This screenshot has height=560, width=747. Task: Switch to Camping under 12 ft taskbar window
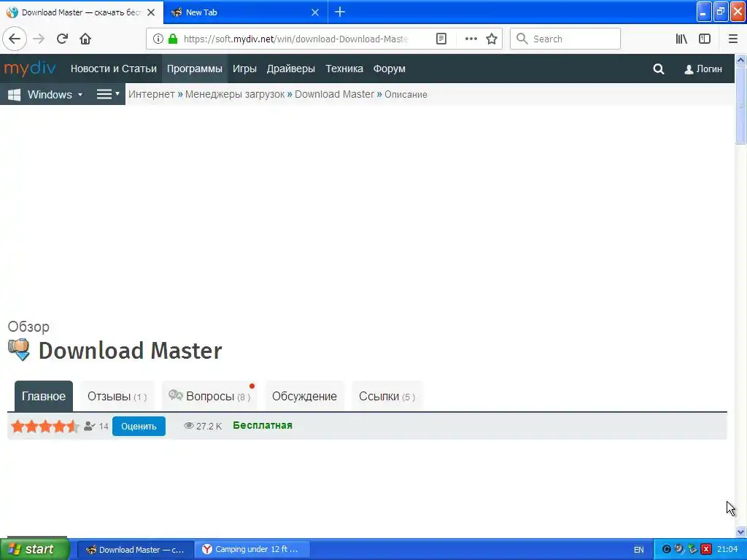[x=252, y=550]
